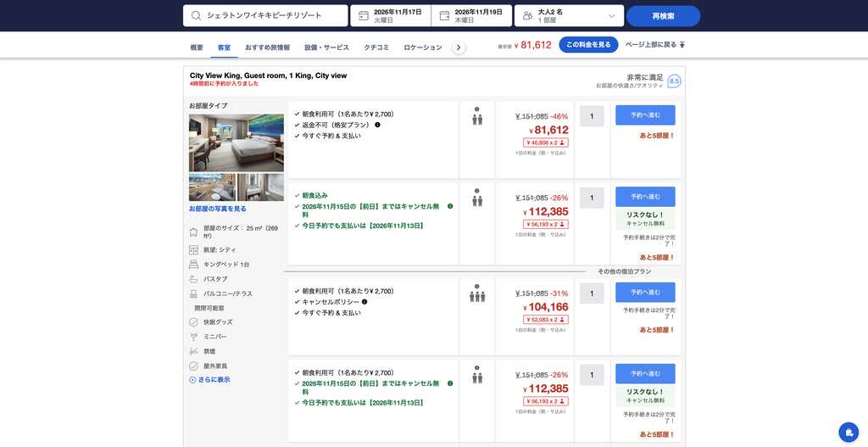Click the 屋外家具 check icon
The height and width of the screenshot is (447, 868).
click(x=193, y=366)
